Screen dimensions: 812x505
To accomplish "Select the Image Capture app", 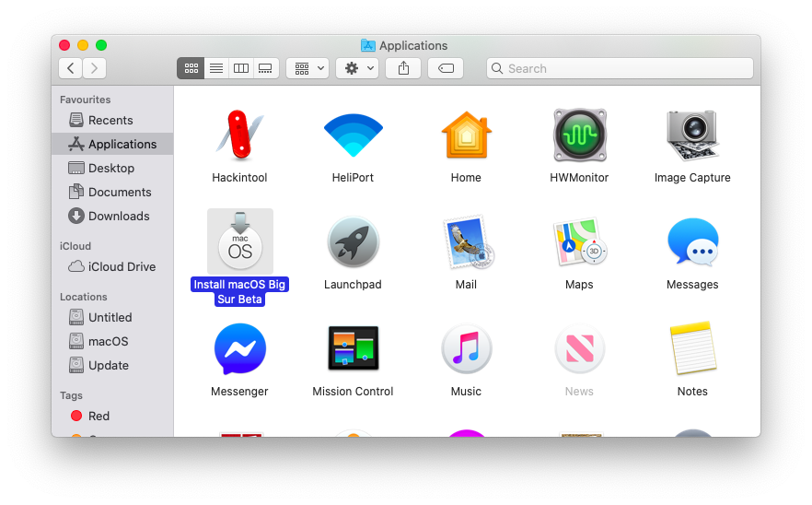I will point(692,135).
